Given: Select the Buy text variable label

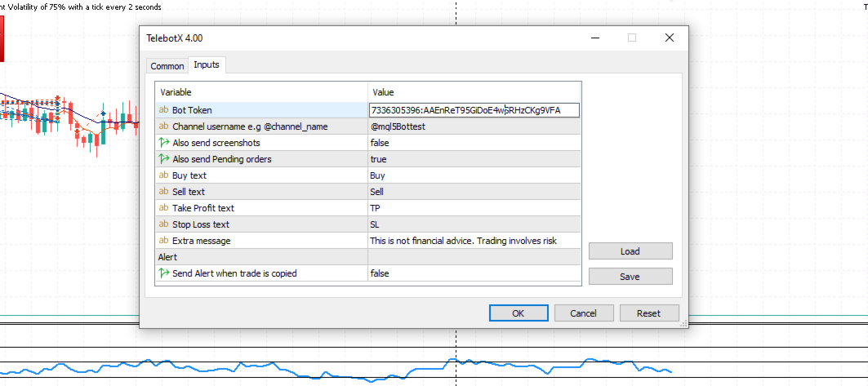Looking at the screenshot, I should [x=189, y=175].
